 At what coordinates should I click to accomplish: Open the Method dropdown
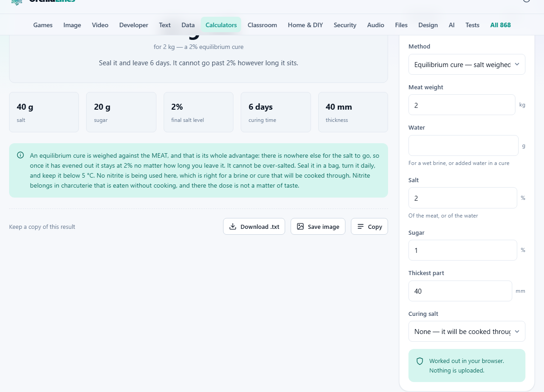point(467,65)
